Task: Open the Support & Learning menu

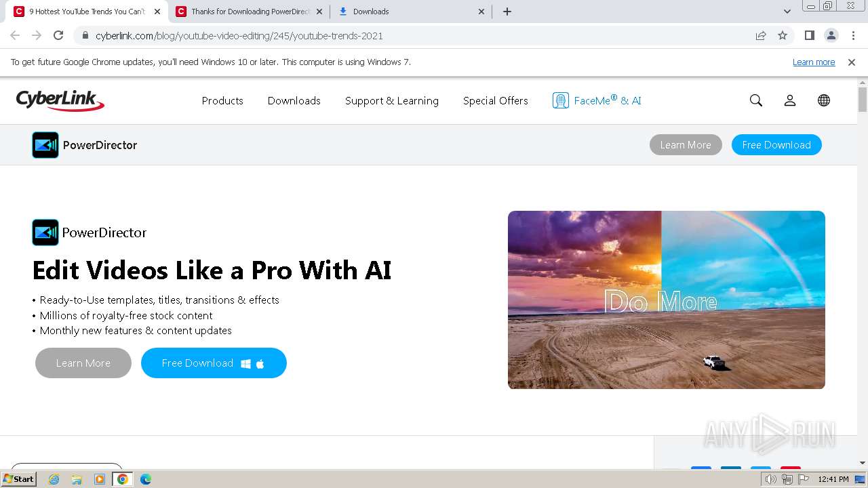Action: tap(392, 100)
